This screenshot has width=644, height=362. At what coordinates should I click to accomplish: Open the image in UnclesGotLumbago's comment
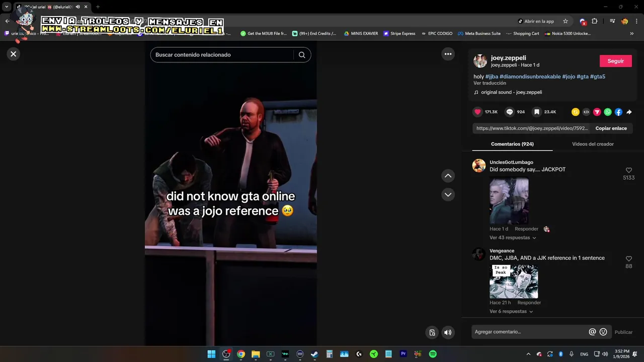pos(509,201)
